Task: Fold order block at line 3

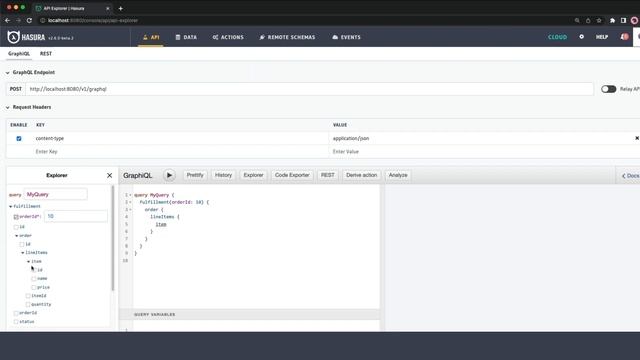Action: tap(130, 209)
